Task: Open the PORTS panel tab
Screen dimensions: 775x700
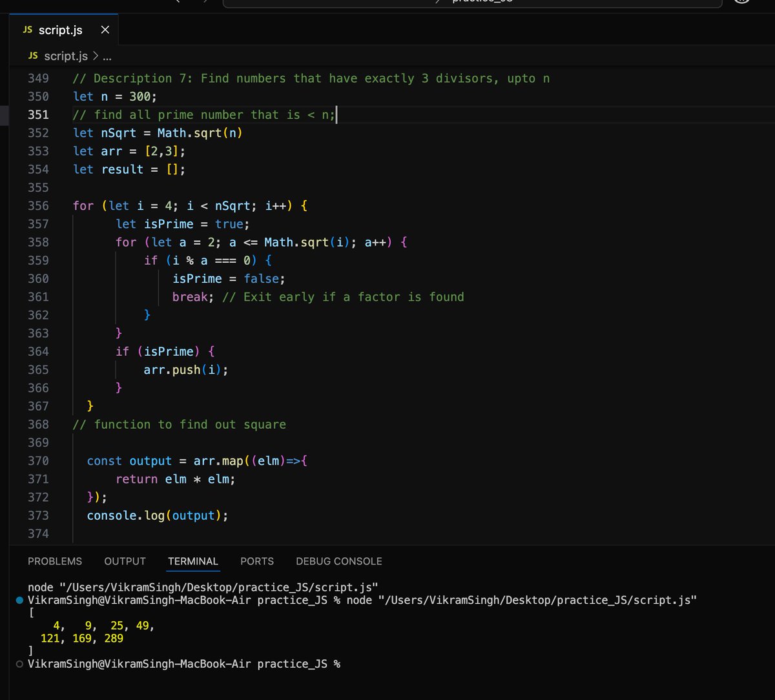Action: [257, 561]
